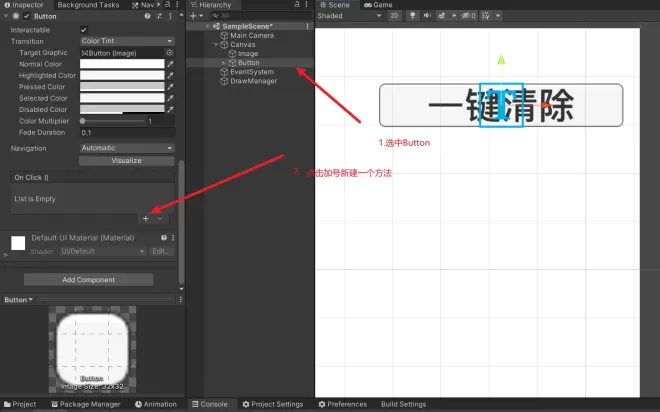Toggle scene lighting bulb
This screenshot has height=412, width=660.
[x=412, y=16]
